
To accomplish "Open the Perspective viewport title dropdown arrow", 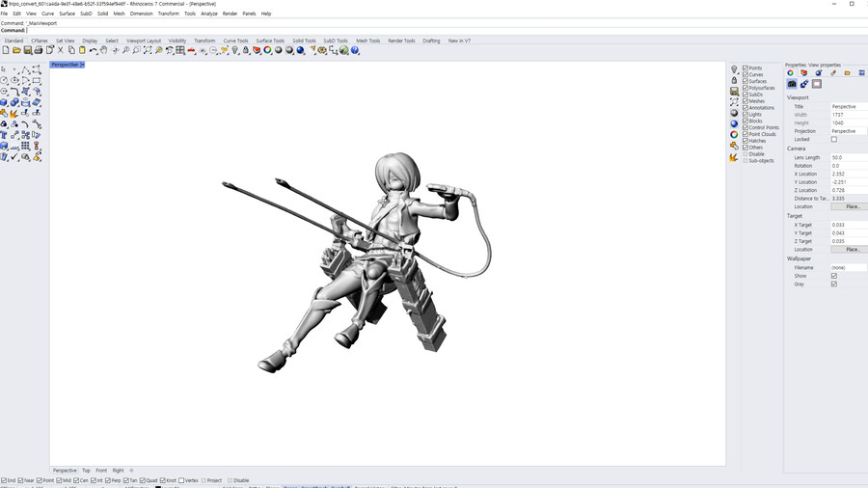I will pos(83,65).
